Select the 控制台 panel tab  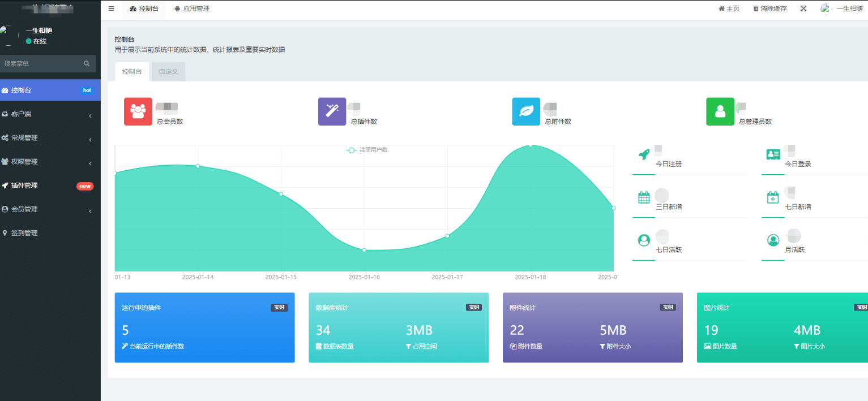(132, 72)
